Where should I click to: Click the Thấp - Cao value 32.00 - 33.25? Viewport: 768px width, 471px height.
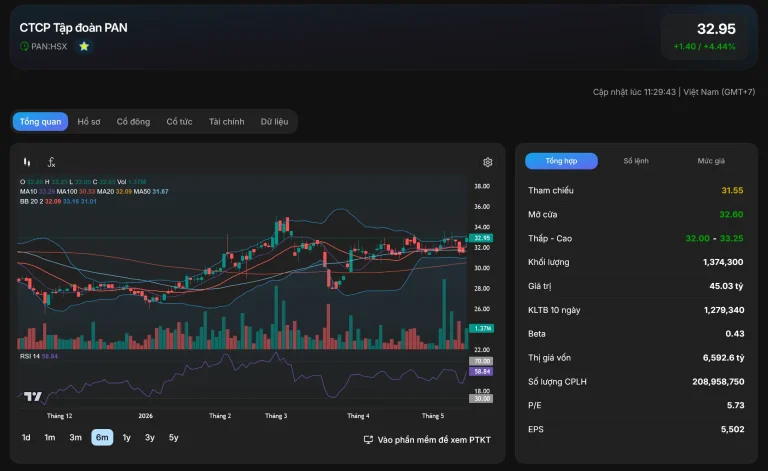(714, 238)
